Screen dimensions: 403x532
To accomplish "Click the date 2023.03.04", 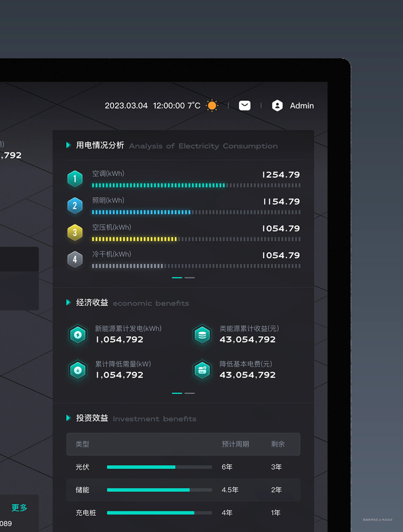I will tap(126, 106).
